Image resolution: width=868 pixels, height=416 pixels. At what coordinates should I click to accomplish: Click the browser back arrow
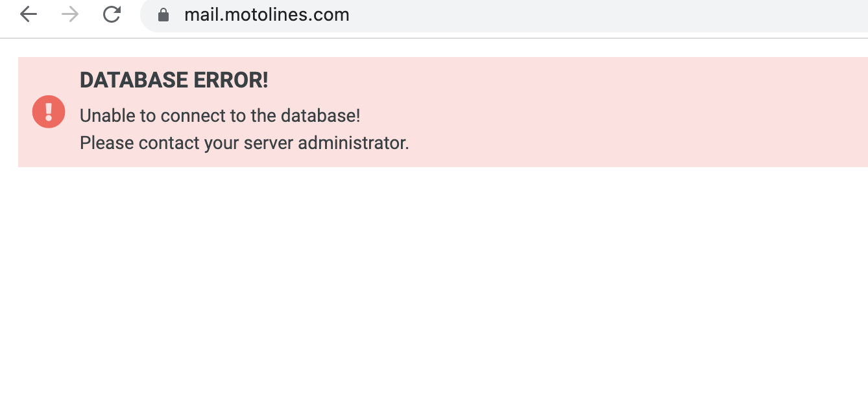click(29, 14)
